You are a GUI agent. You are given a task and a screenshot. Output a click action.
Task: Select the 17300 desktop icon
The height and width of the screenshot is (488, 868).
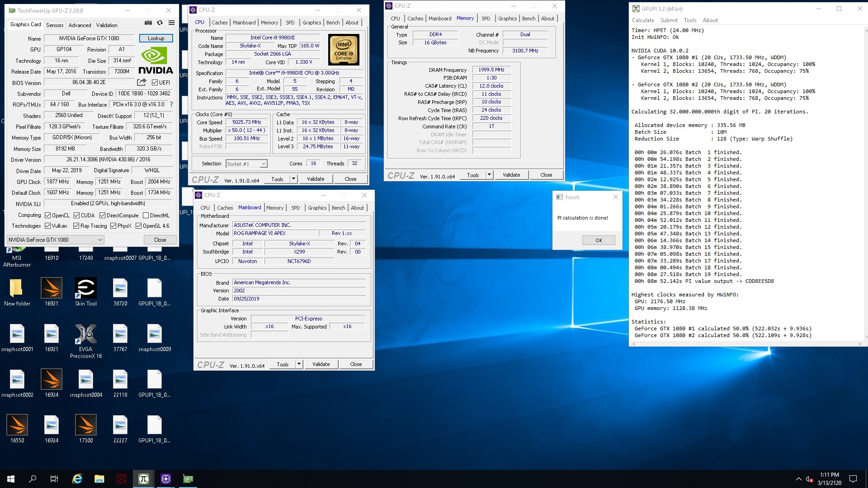pyautogui.click(x=86, y=428)
